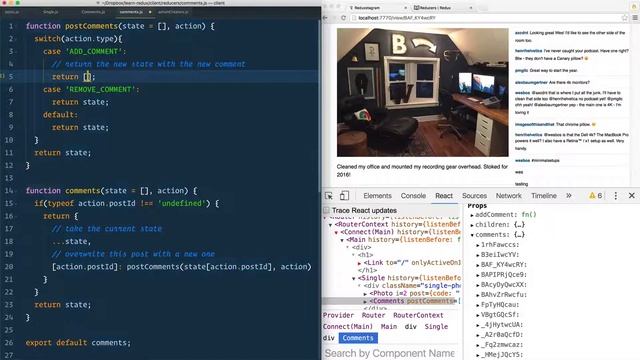Click the browser back arrow
The width and height of the screenshot is (640, 360).
tap(325, 18)
